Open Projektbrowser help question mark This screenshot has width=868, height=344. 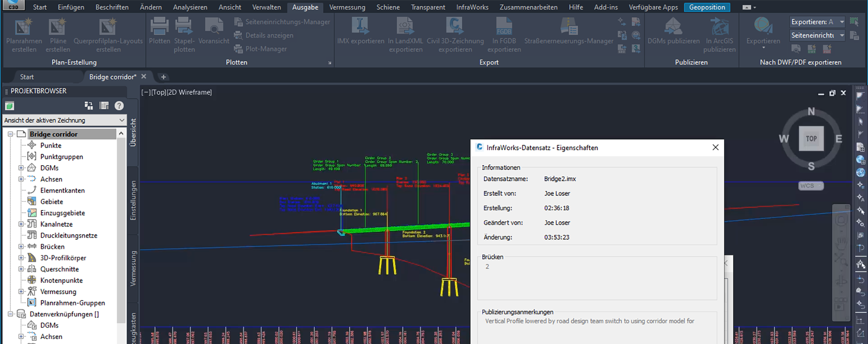[119, 105]
